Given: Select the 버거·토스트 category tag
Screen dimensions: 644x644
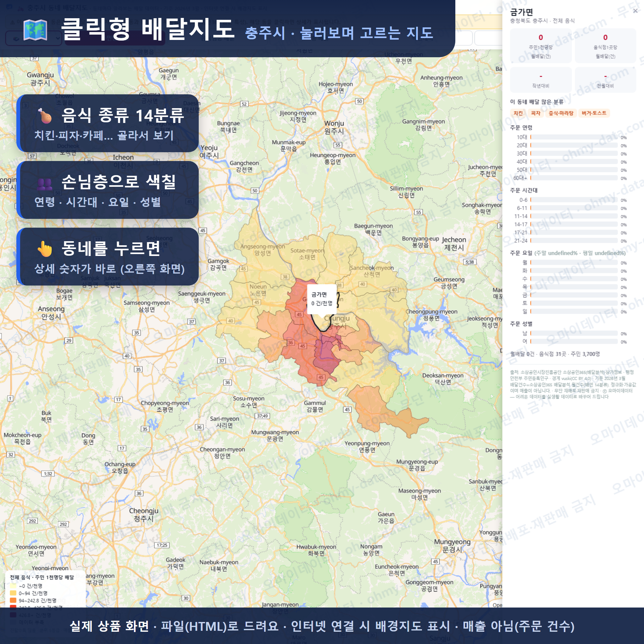Looking at the screenshot, I should [x=594, y=113].
